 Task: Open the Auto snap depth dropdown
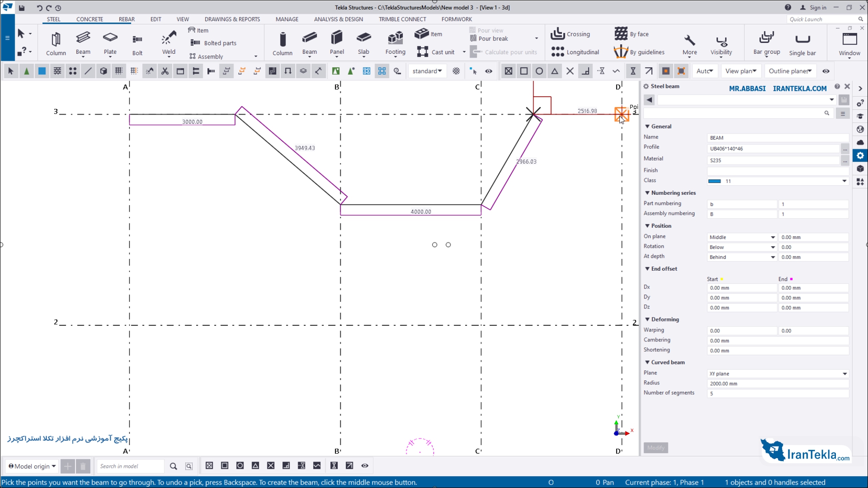[x=705, y=71]
